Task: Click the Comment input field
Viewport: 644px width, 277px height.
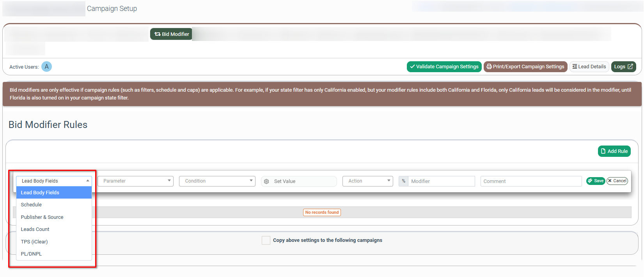Action: click(530, 181)
